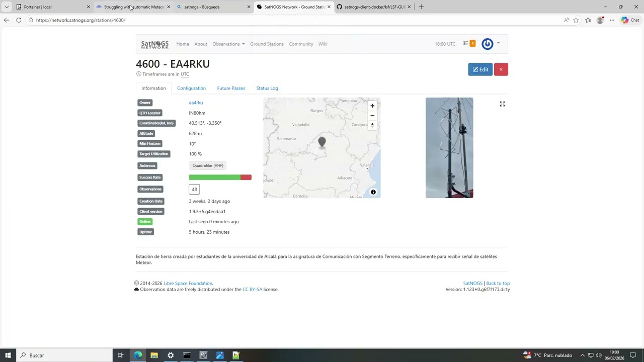Click the Quadrafilar (VHF) antenna badge
This screenshot has width=644, height=362.
pyautogui.click(x=208, y=165)
